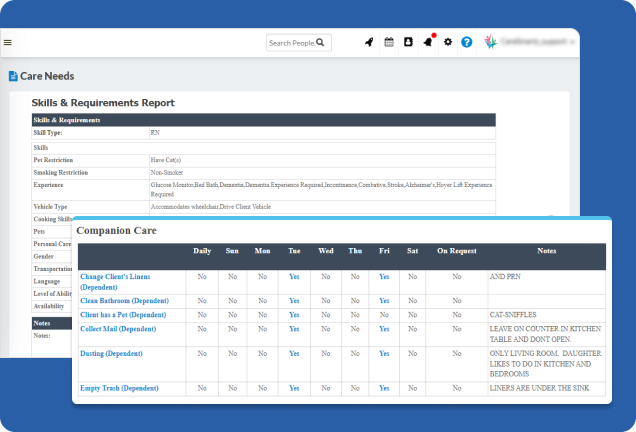The image size is (636, 432).
Task: Click Tue Yes for Change Client's Linens
Action: pyautogui.click(x=294, y=277)
